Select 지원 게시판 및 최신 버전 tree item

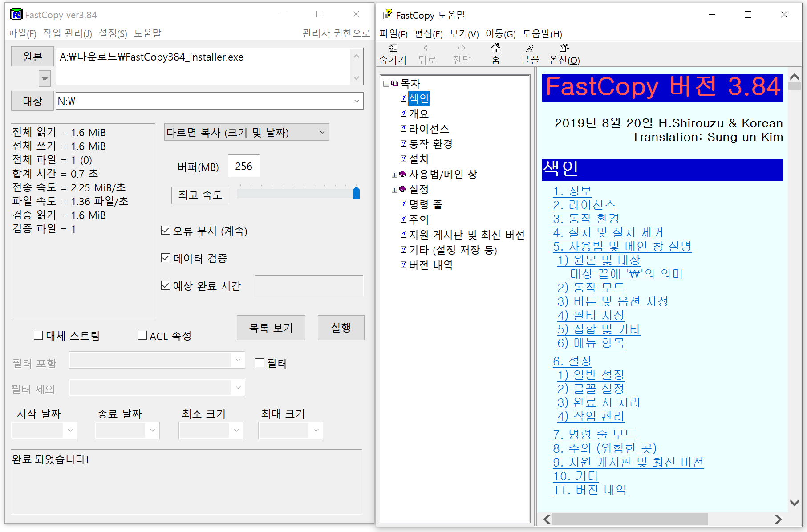click(466, 235)
